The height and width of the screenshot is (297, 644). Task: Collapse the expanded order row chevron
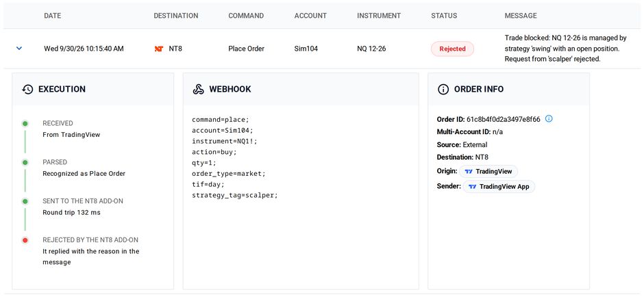coord(19,49)
